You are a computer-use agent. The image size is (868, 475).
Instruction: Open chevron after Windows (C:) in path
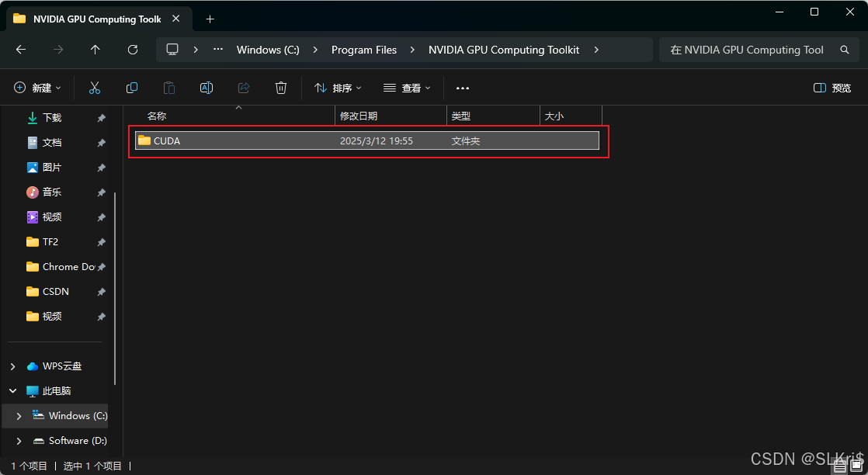pyautogui.click(x=315, y=50)
